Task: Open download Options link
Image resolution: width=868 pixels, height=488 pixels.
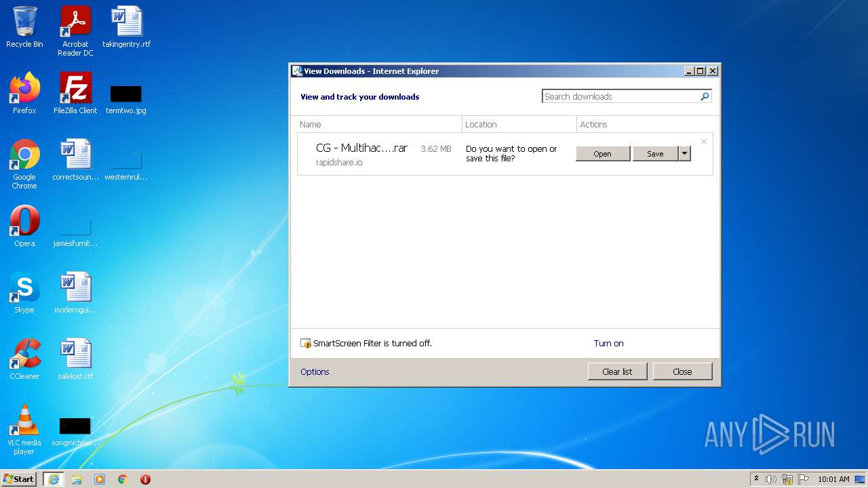Action: click(x=315, y=372)
